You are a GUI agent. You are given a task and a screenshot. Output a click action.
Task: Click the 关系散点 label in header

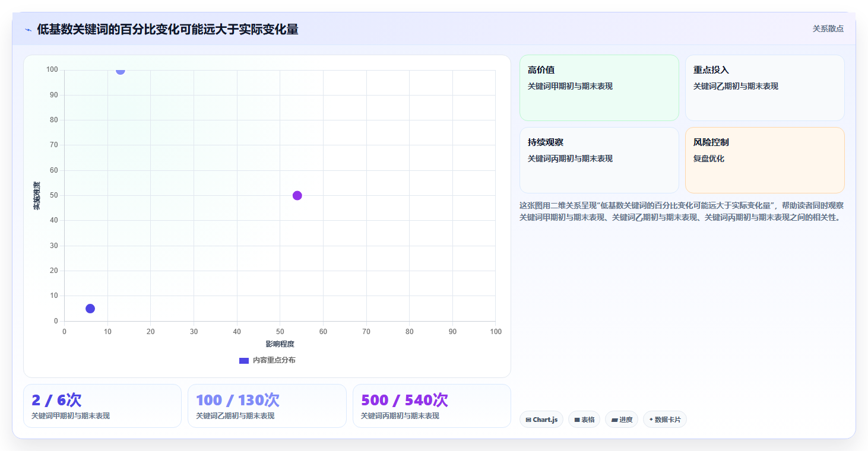point(828,28)
